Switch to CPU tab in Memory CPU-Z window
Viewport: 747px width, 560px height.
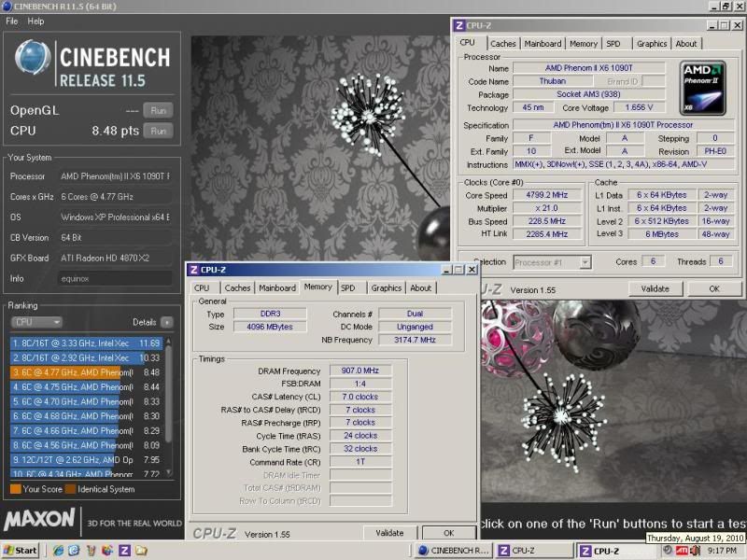tap(202, 288)
